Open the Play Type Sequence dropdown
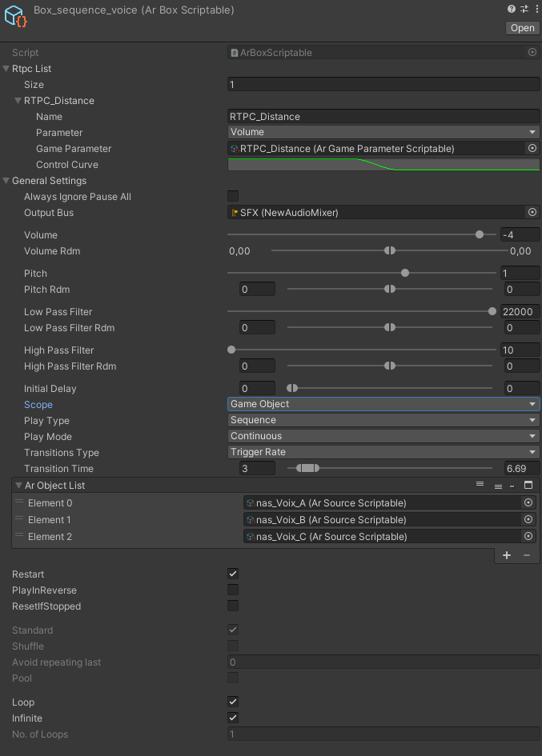The width and height of the screenshot is (542, 756). tap(383, 420)
